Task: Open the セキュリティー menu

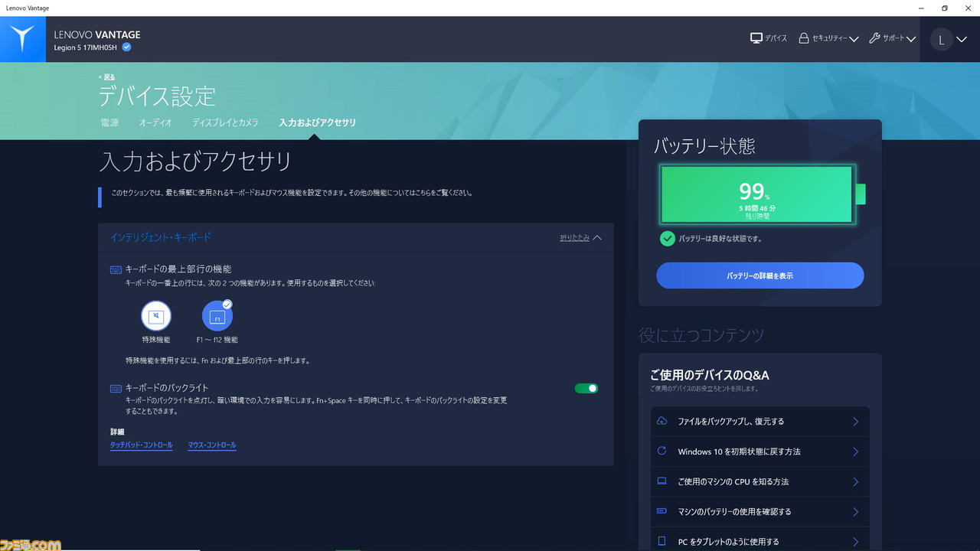Action: coord(828,38)
